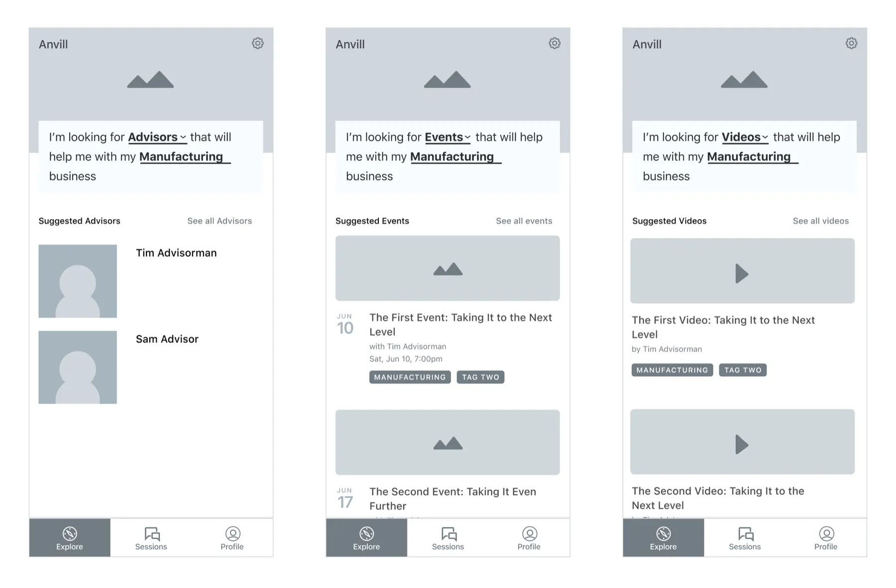The image size is (896, 588).
Task: Open settings gear on the Events screen
Action: (555, 43)
